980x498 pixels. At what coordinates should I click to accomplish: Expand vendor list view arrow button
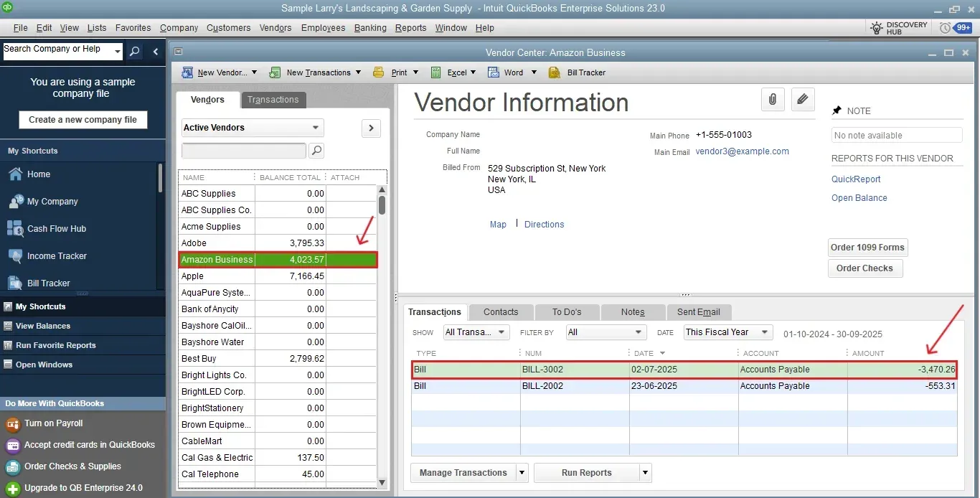tap(371, 128)
